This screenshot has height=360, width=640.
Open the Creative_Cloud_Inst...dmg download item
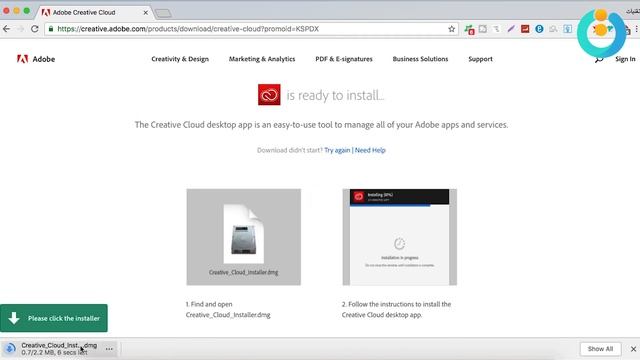pyautogui.click(x=59, y=349)
